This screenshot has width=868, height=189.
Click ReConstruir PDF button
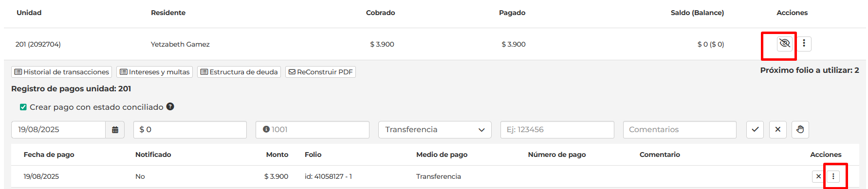[320, 72]
